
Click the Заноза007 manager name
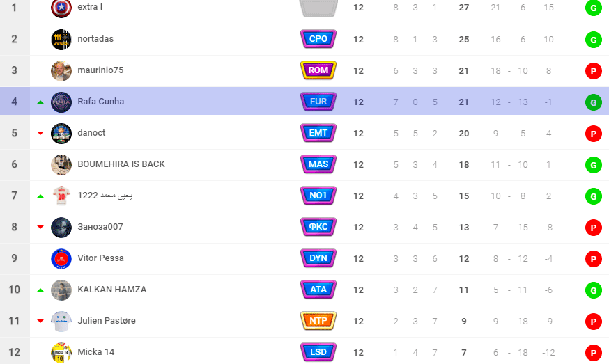tap(100, 227)
